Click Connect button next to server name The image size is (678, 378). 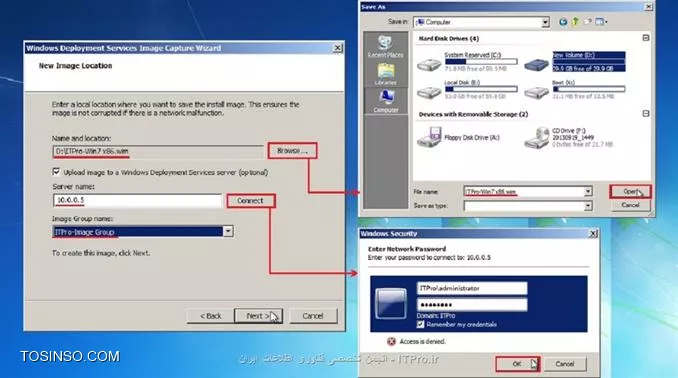pos(250,201)
